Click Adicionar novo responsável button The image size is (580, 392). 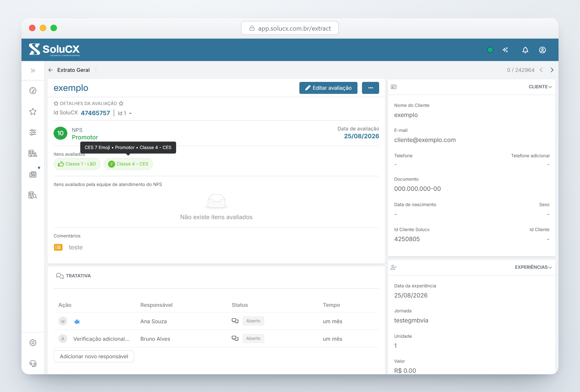click(x=94, y=356)
